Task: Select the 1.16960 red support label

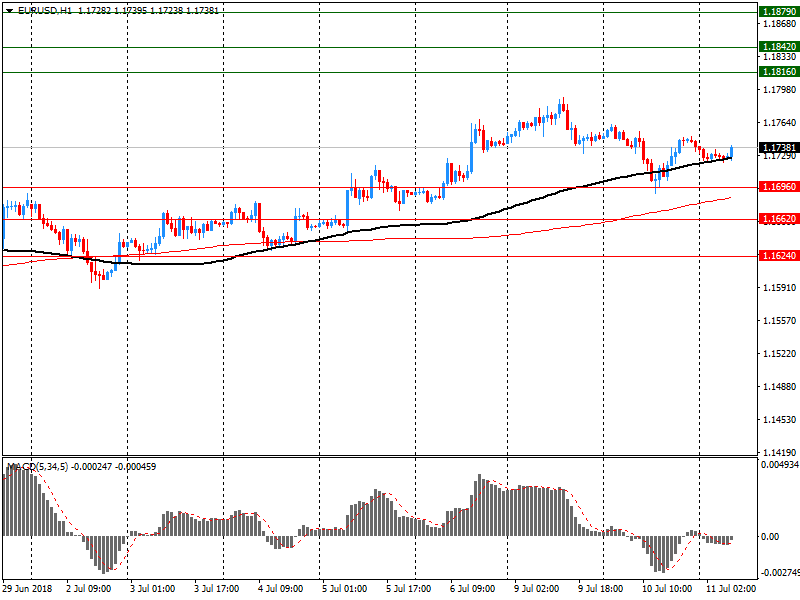Action: click(x=779, y=187)
